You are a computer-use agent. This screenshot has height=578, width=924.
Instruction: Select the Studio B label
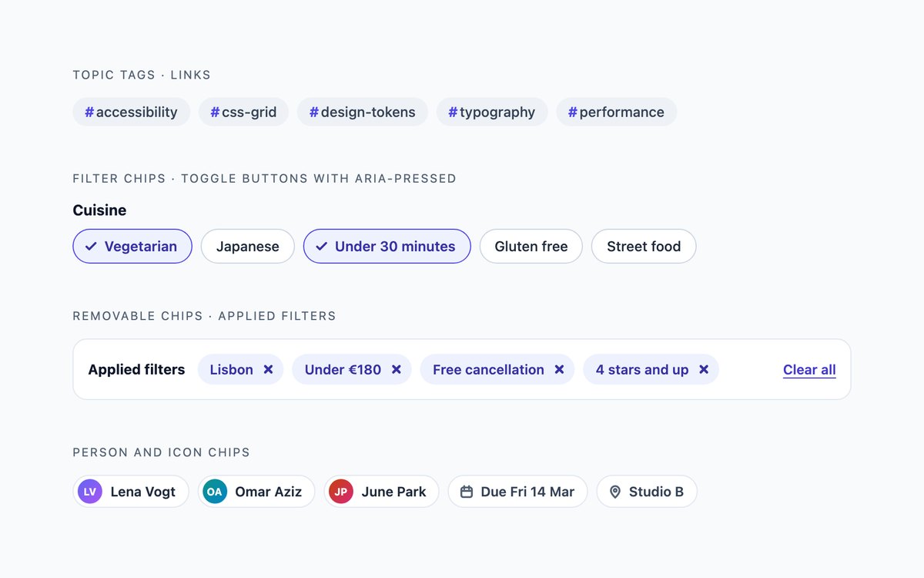pyautogui.click(x=656, y=492)
